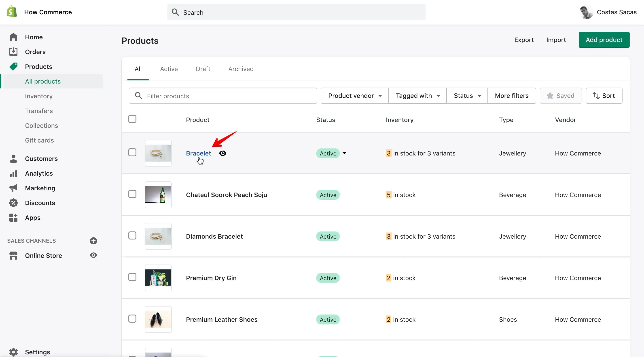Open the More filters panel
Image resolution: width=644 pixels, height=357 pixels.
tap(512, 96)
